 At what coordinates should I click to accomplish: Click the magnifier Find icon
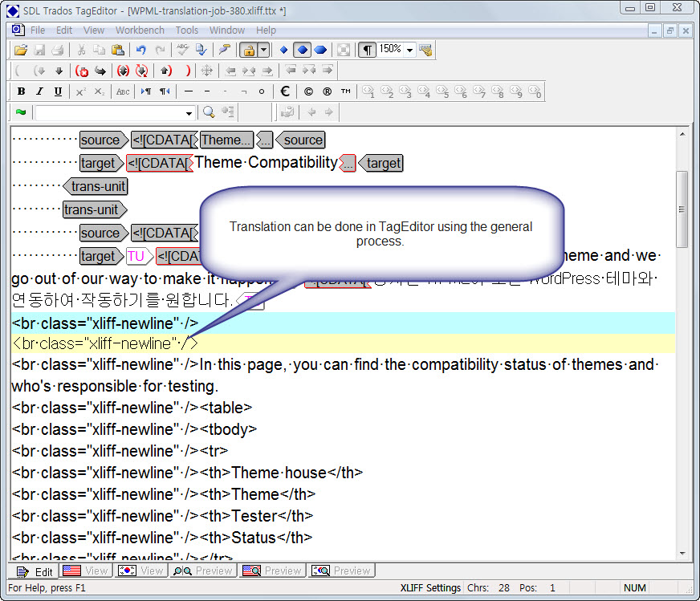pyautogui.click(x=209, y=112)
